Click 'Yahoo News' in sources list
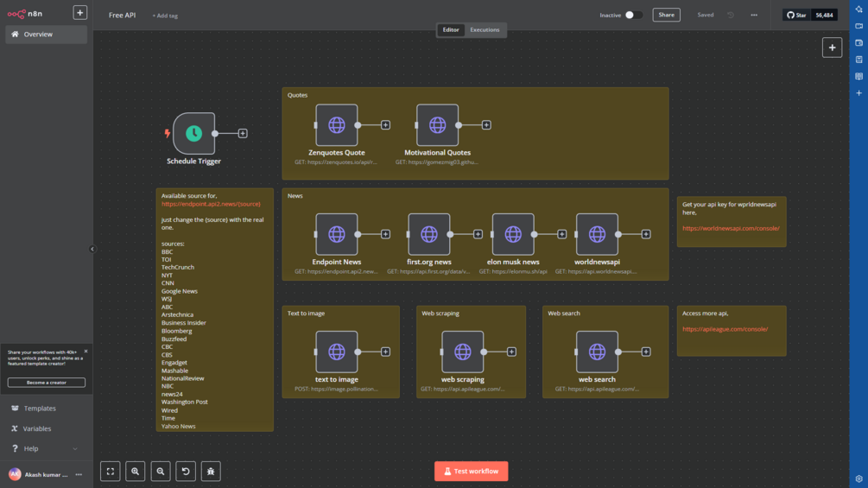Viewport: 868px width, 488px height. point(178,427)
